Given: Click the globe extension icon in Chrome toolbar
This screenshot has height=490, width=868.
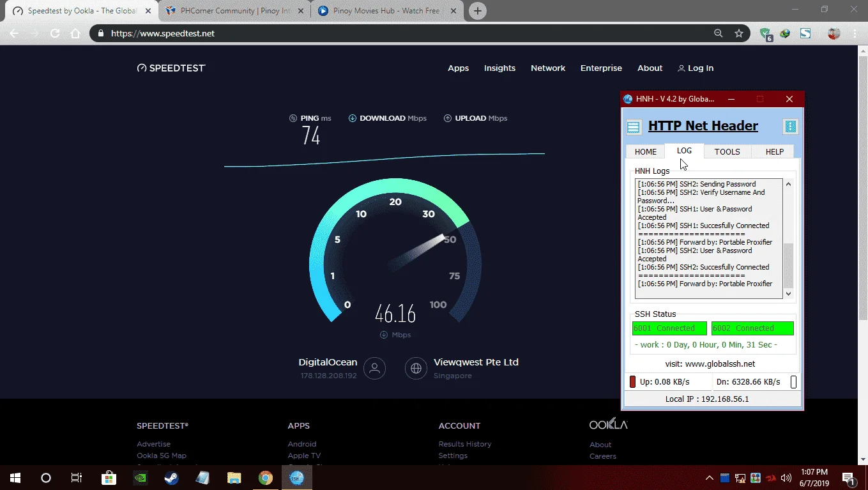Looking at the screenshot, I should click(785, 33).
